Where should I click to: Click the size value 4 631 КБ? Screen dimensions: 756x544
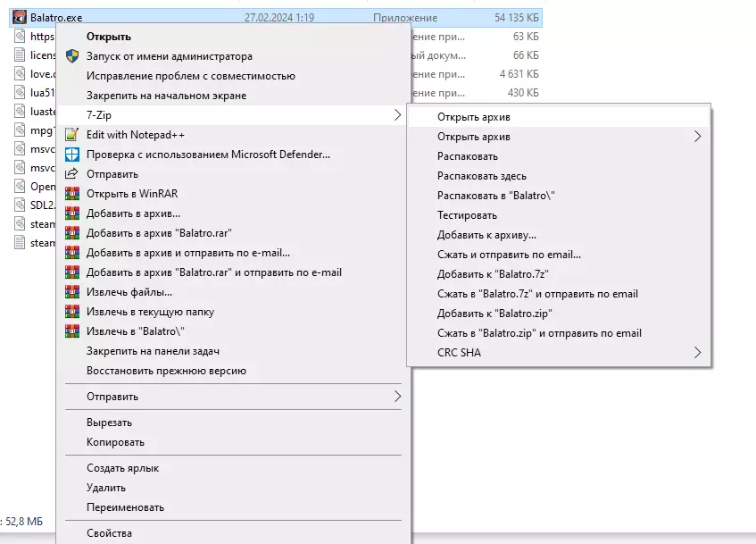tap(519, 74)
